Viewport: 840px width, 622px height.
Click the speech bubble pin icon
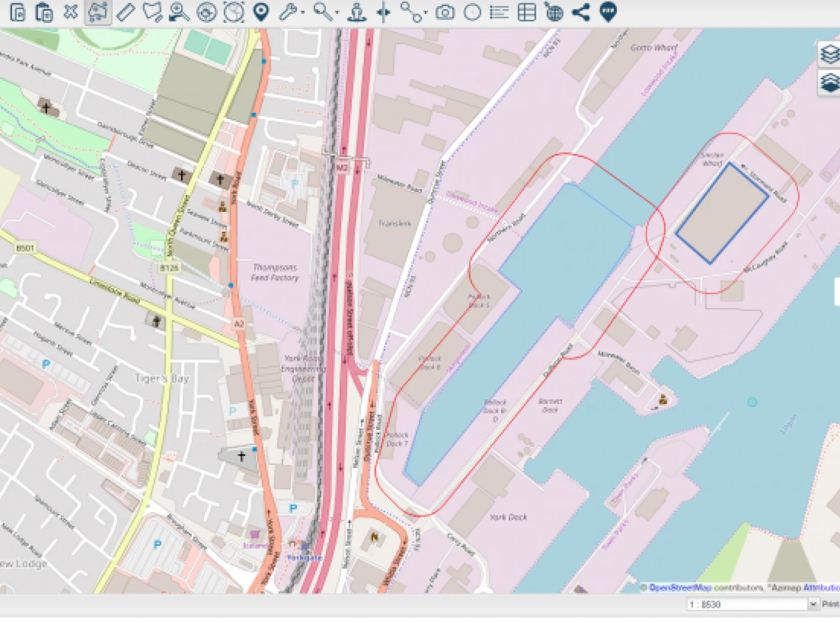pos(608,12)
